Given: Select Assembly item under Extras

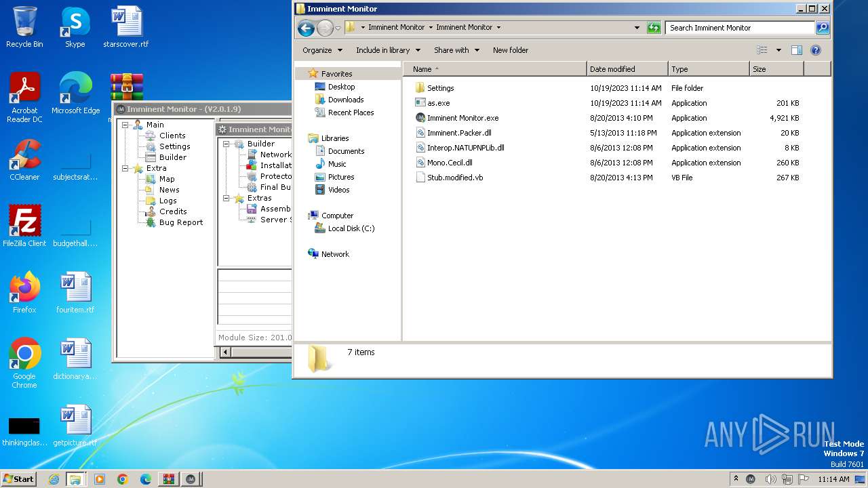Looking at the screenshot, I should (x=275, y=209).
